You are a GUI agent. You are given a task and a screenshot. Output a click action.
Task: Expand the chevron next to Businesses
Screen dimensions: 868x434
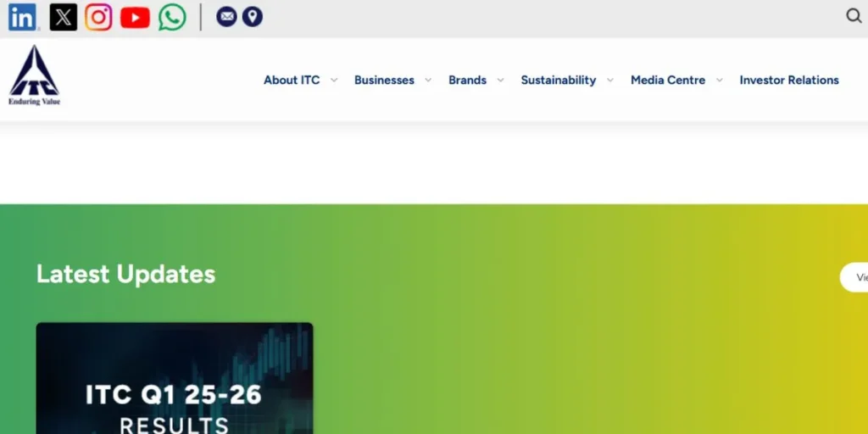tap(428, 81)
